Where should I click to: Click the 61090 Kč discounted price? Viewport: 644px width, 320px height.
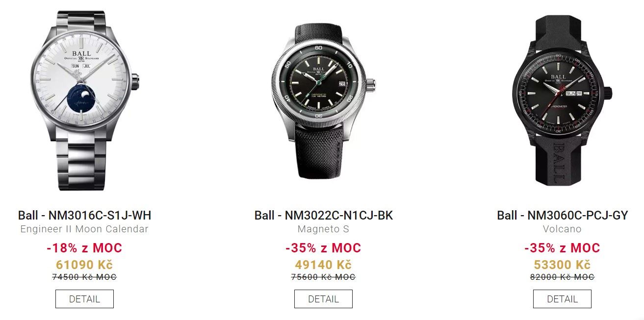coord(84,265)
